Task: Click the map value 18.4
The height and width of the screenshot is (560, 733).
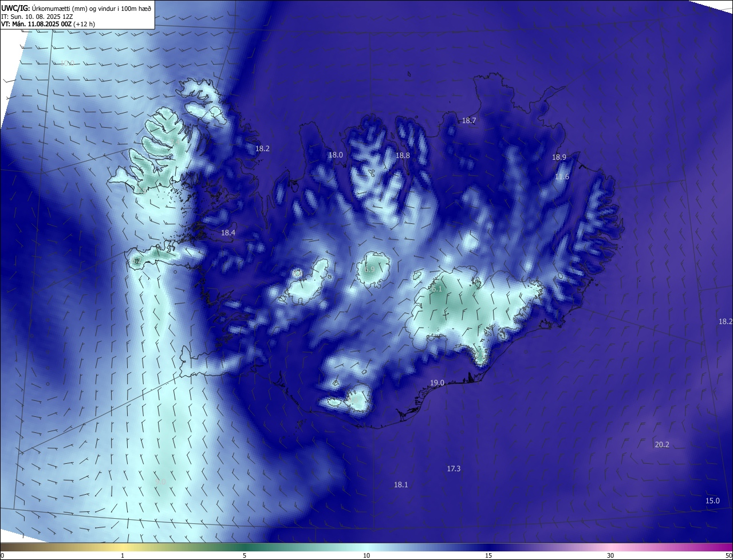Action: point(228,232)
